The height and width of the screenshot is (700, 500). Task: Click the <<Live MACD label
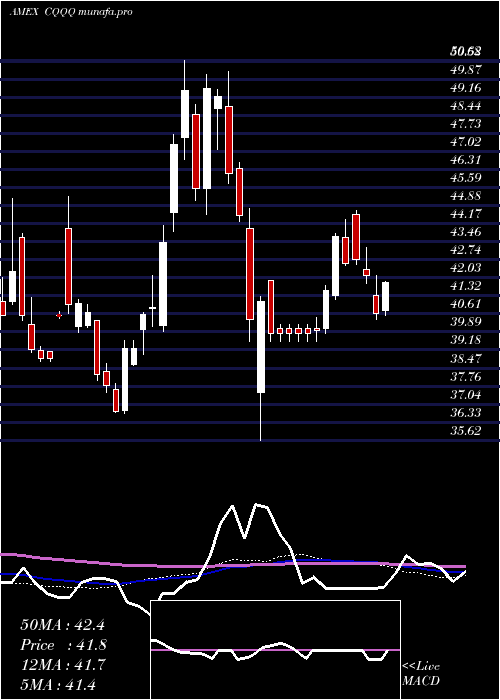click(x=421, y=674)
